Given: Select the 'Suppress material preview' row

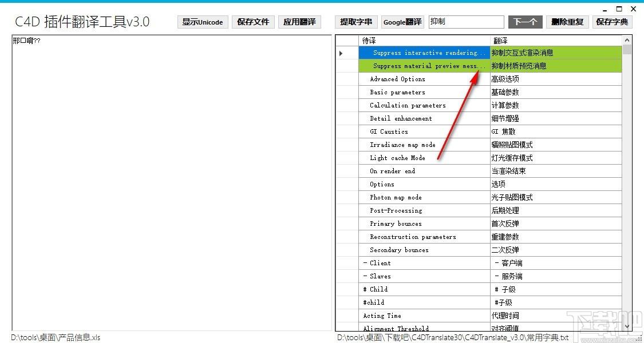Looking at the screenshot, I should (491, 66).
